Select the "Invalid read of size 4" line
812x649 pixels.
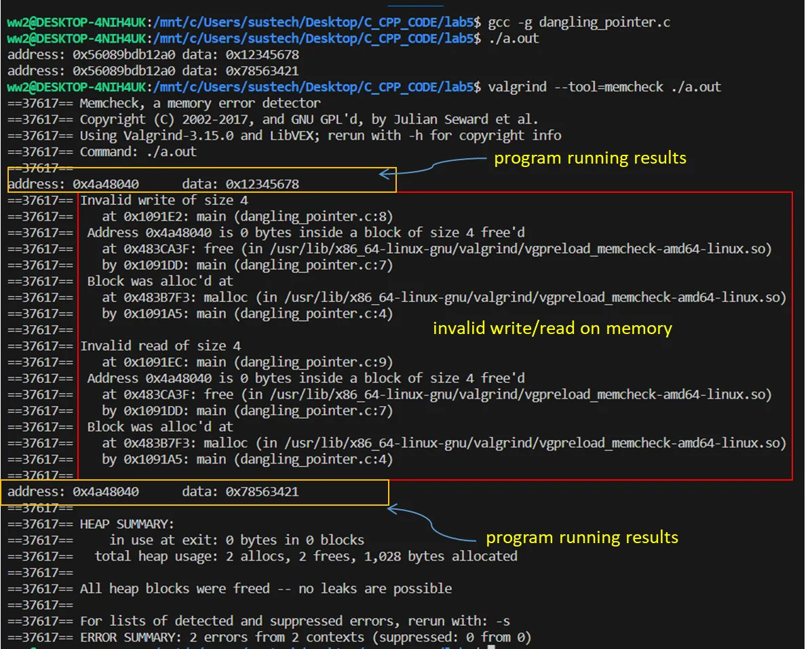(x=160, y=346)
